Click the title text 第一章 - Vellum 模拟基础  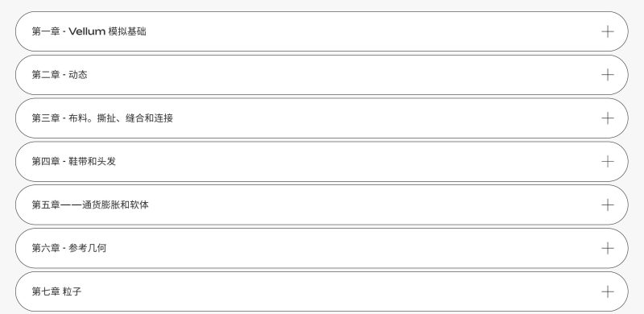89,31
